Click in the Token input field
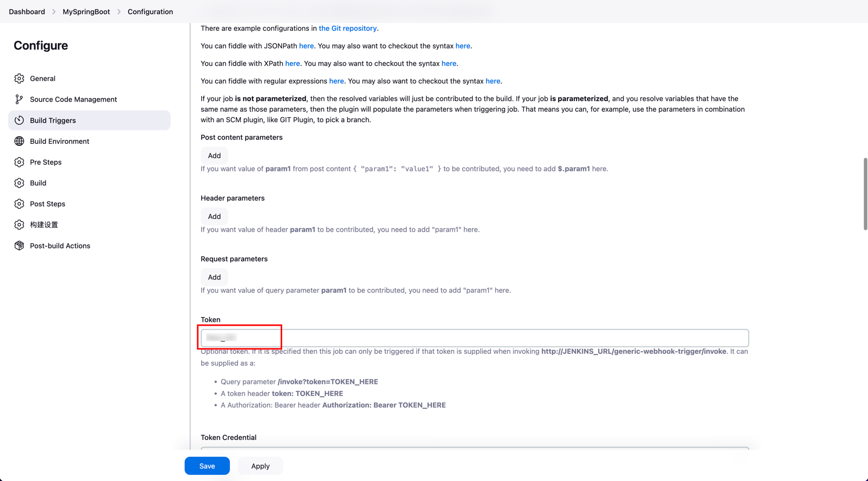Viewport: 868px width, 481px height. coord(474,338)
